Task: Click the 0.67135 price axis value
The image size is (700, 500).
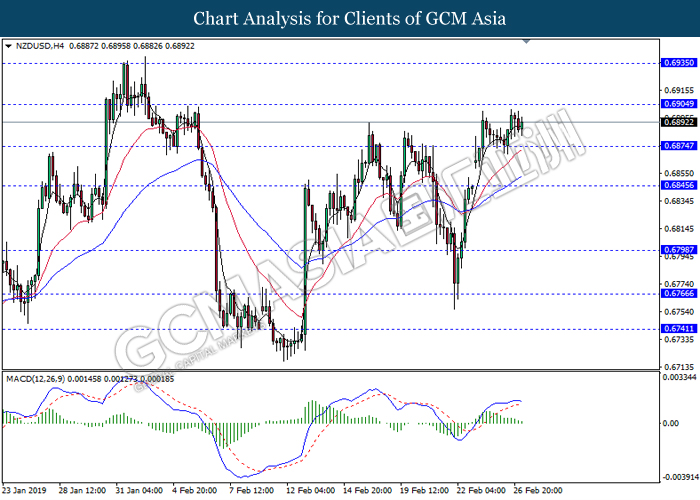Action: click(x=679, y=367)
